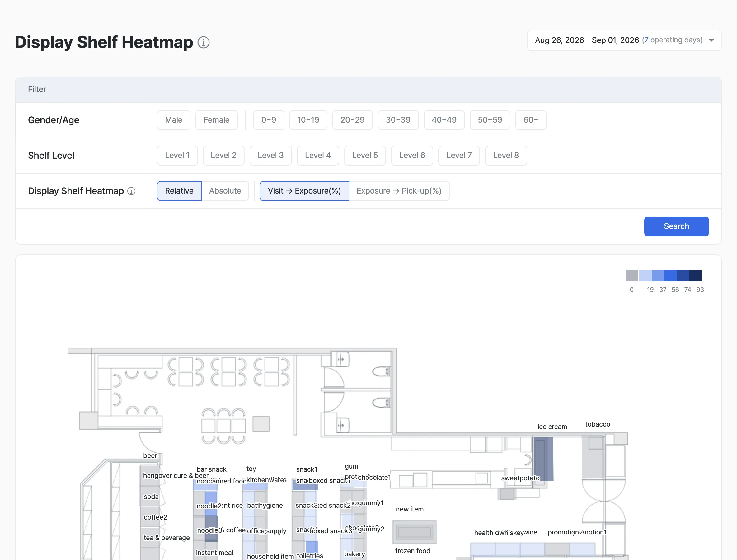Switch to Relative heatmap mode

click(179, 191)
